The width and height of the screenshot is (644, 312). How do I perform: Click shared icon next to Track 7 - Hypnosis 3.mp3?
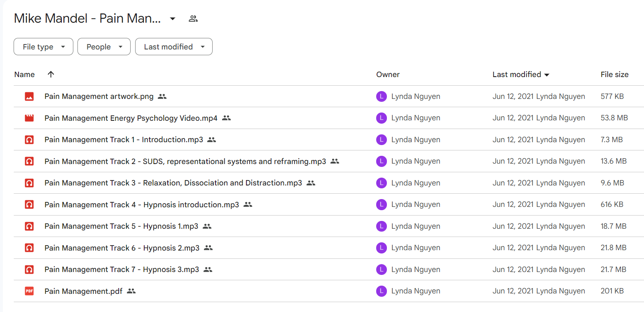tap(208, 270)
